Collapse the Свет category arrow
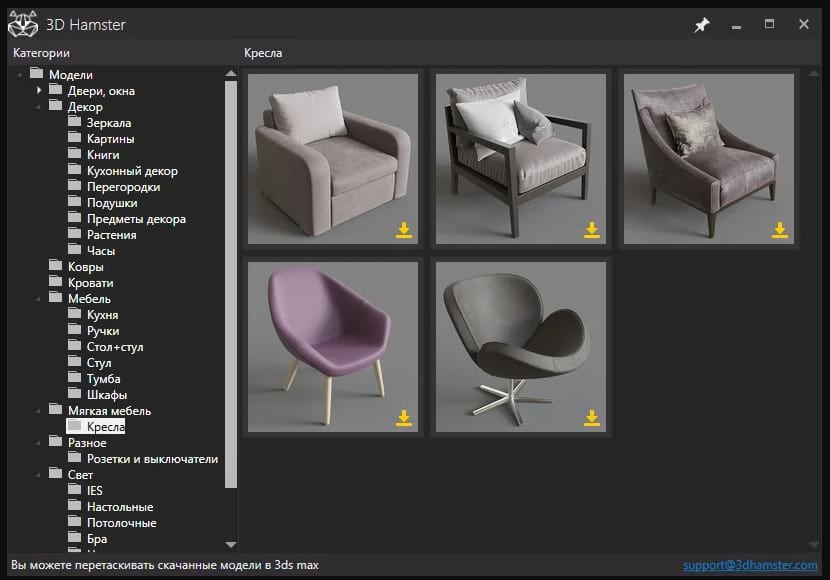The height and width of the screenshot is (580, 830). [39, 475]
